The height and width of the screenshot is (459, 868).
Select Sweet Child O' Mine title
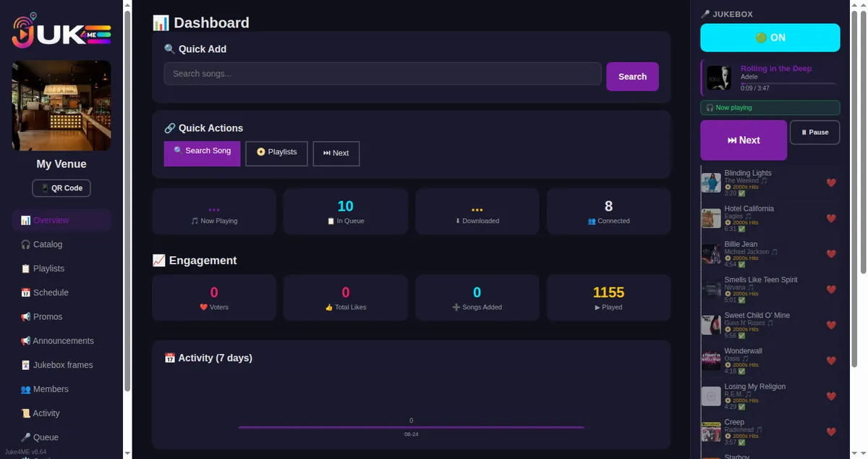click(757, 315)
